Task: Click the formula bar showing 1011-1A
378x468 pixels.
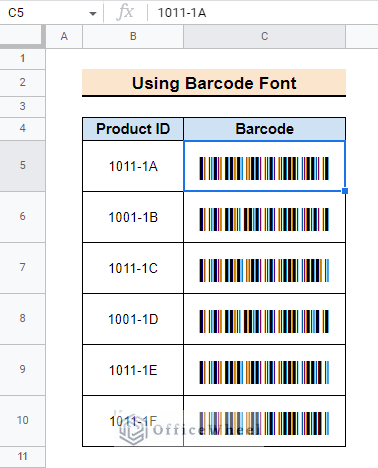Action: coord(263,13)
